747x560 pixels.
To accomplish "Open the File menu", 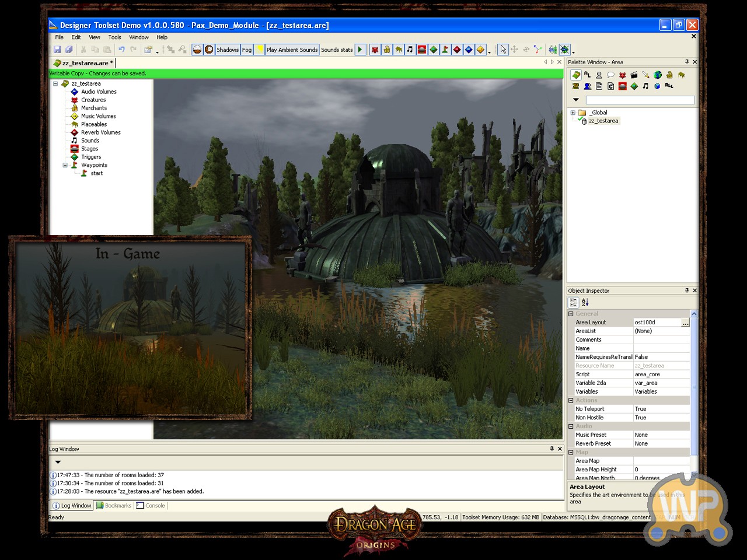I will tap(60, 37).
